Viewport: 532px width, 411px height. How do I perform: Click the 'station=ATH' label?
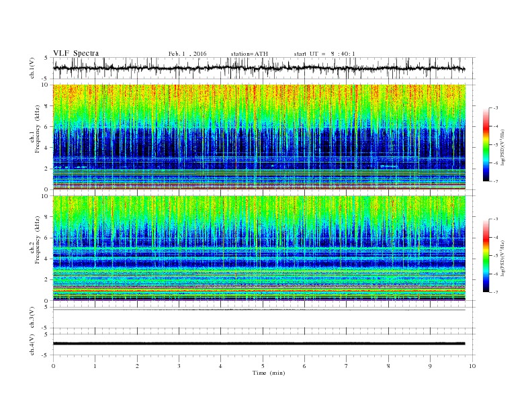(x=249, y=54)
